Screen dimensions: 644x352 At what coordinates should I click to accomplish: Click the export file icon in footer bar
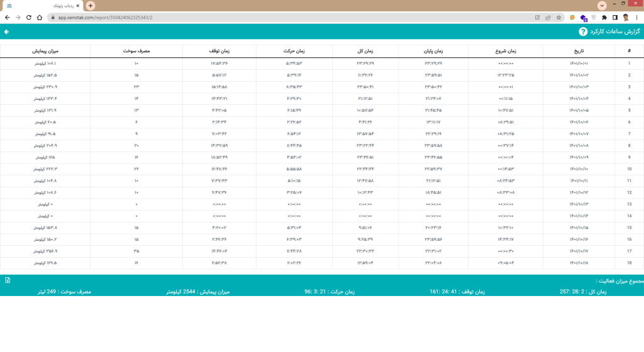pyautogui.click(x=8, y=280)
